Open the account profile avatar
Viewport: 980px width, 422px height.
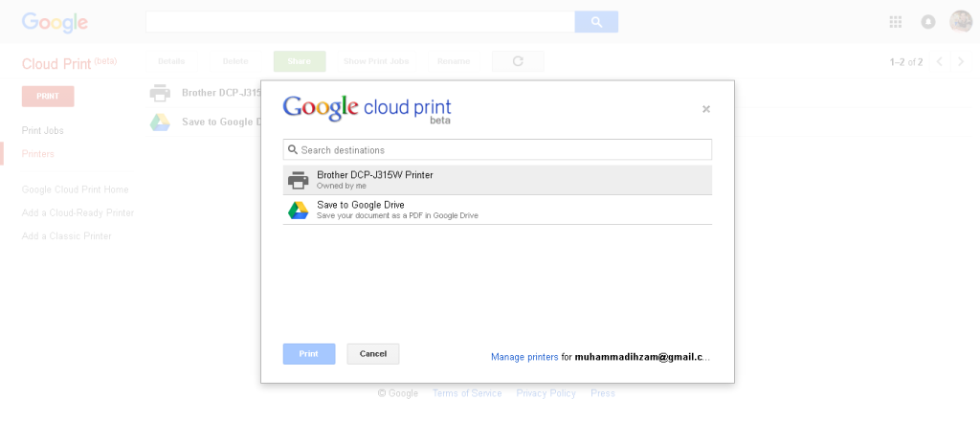(x=961, y=21)
